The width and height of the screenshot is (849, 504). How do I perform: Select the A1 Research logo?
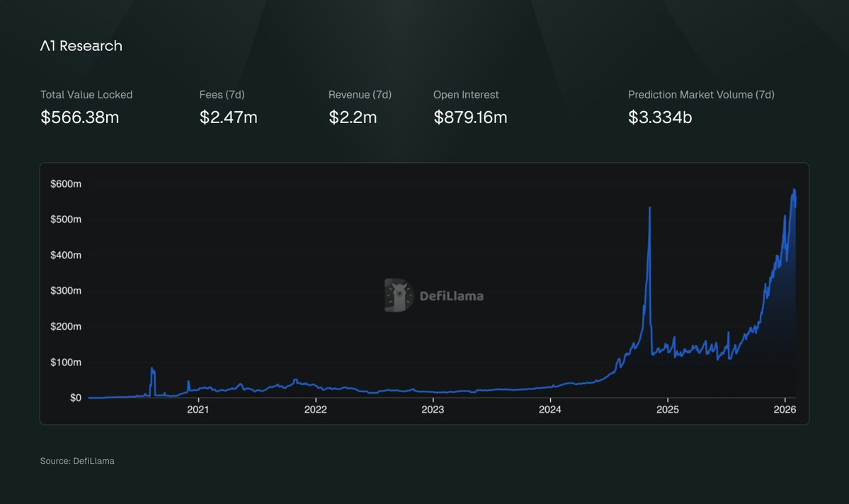[81, 45]
